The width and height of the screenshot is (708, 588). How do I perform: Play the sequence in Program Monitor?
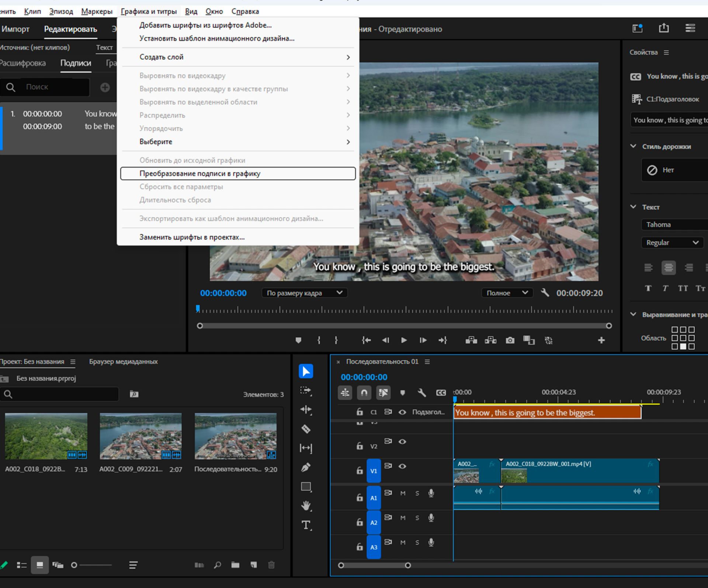pos(404,340)
